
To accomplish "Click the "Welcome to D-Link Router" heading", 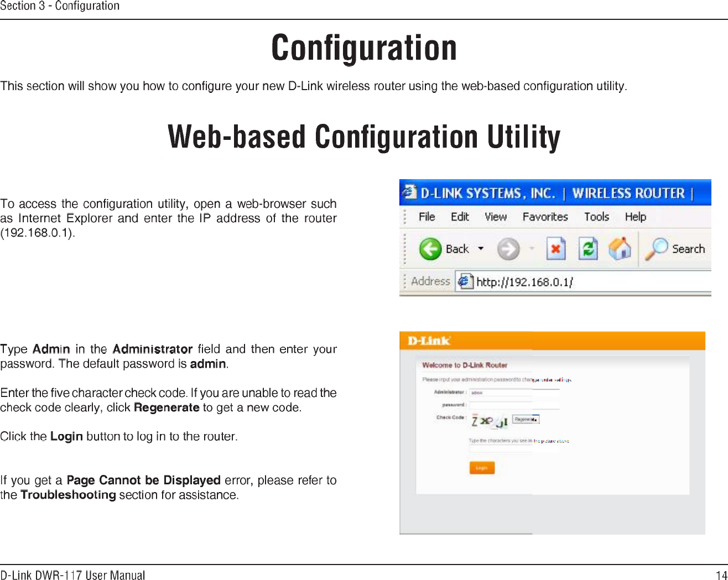I will [x=465, y=365].
